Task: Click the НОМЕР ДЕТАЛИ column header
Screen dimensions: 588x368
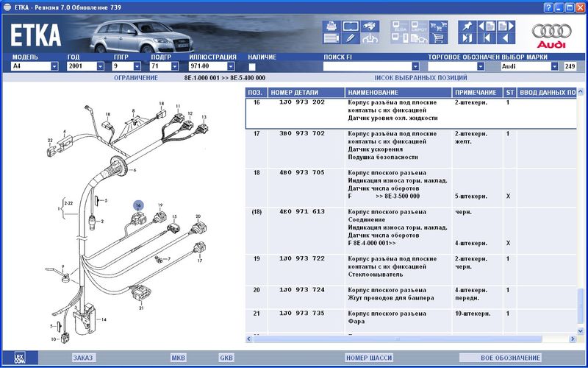Action: (306, 93)
